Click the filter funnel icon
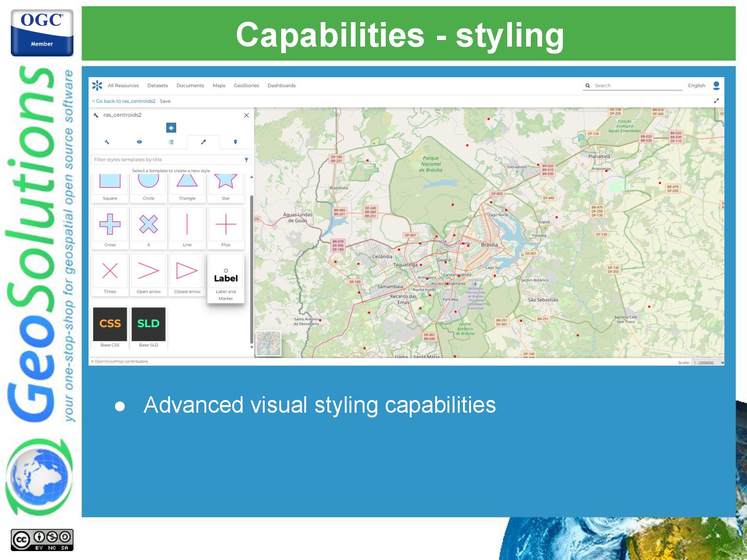747x560 pixels. click(246, 160)
